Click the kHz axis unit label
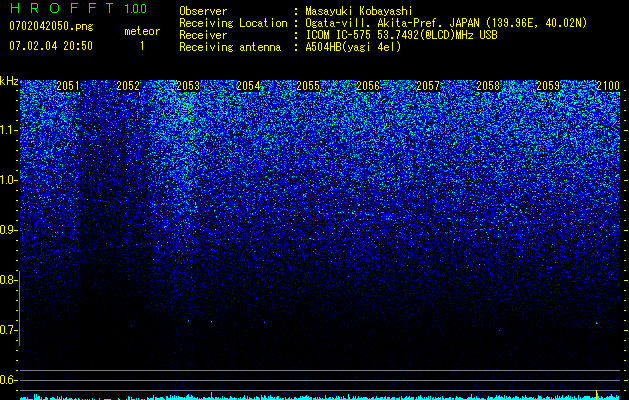 click(x=9, y=81)
